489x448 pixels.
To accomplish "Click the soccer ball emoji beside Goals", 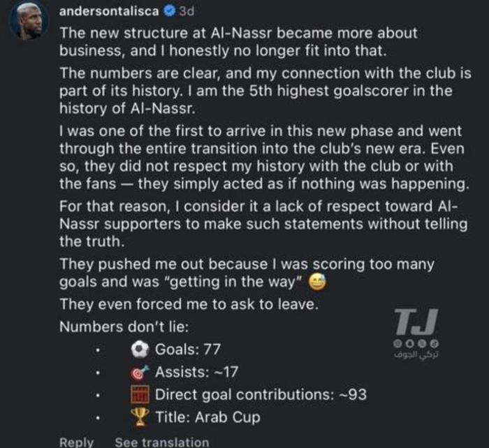I will (x=140, y=349).
